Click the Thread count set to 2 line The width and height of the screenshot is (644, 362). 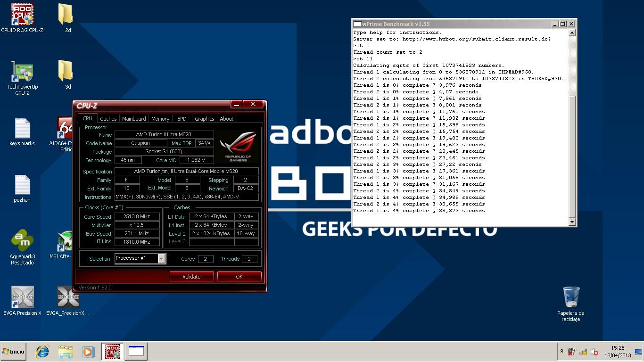click(x=388, y=52)
